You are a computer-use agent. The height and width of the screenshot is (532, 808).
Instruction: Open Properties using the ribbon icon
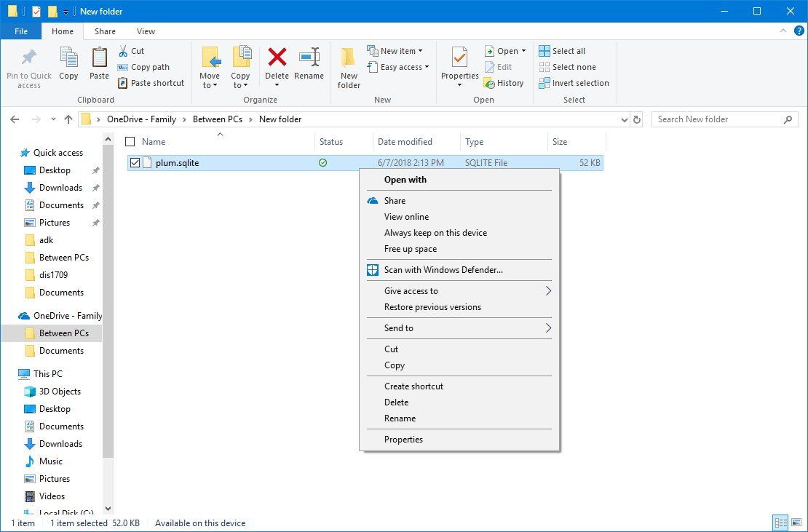[459, 65]
